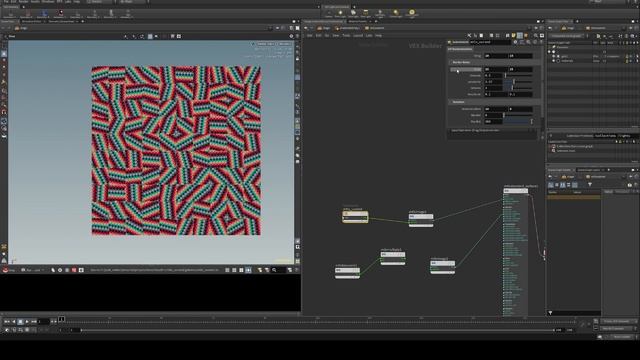This screenshot has width=640, height=360.
Task: Jump to the first frame in the playbar
Action: 7,322
